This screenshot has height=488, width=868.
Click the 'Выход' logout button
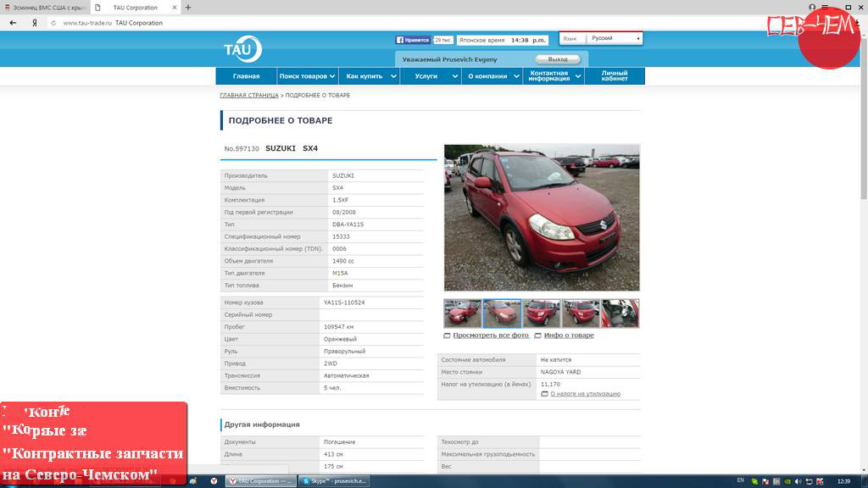point(558,59)
